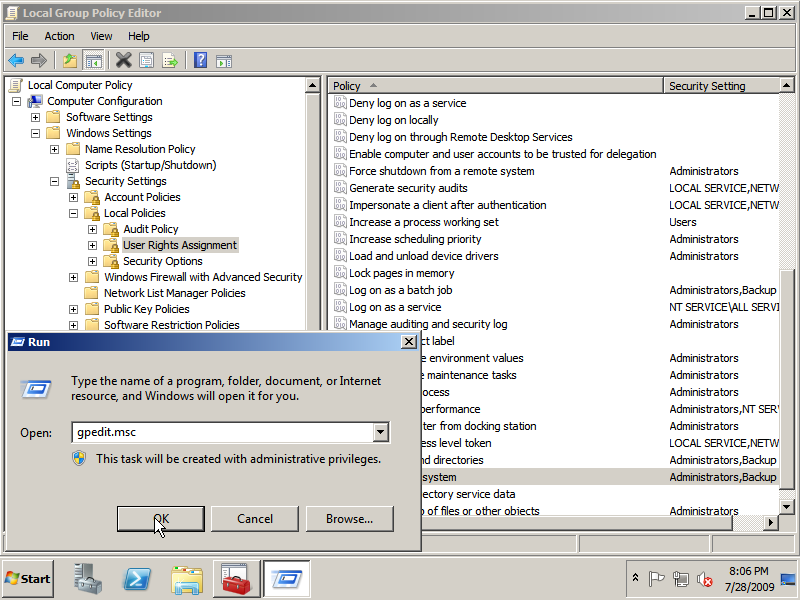Open Server Manager from the taskbar
Image resolution: width=800 pixels, height=600 pixels.
click(87, 579)
